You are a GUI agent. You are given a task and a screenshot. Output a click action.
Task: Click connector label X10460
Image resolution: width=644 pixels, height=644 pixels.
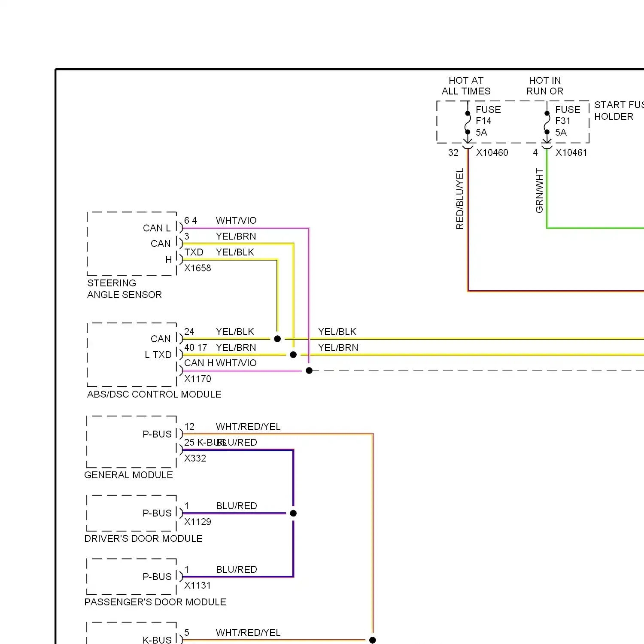pyautogui.click(x=492, y=153)
